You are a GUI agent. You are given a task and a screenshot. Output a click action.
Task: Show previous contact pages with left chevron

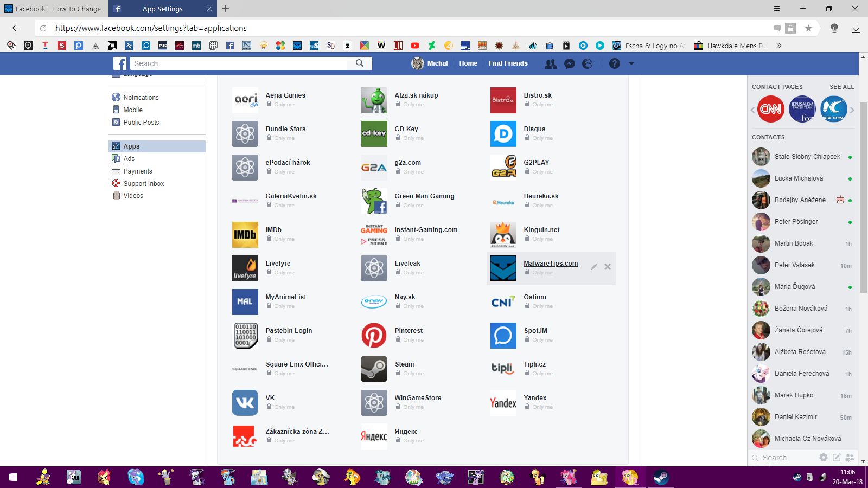pyautogui.click(x=752, y=110)
